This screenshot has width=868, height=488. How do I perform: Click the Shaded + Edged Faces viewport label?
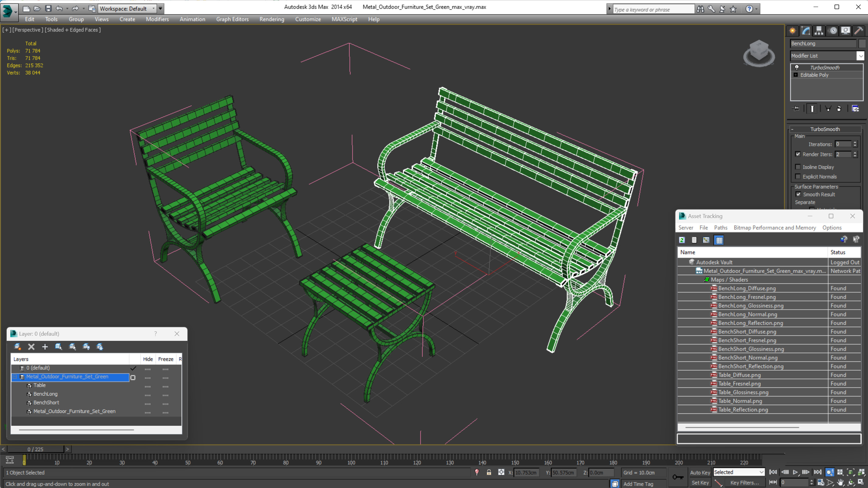coord(73,29)
